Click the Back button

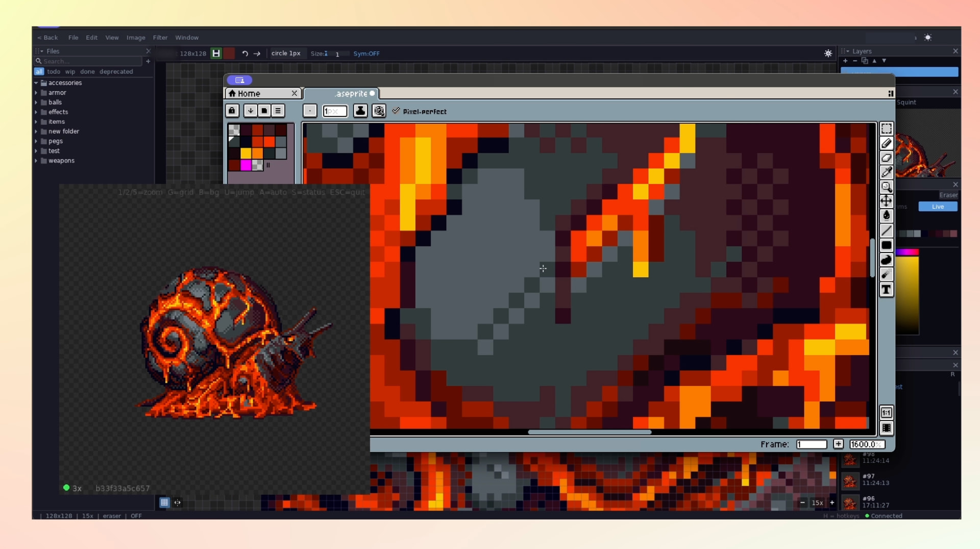point(47,37)
